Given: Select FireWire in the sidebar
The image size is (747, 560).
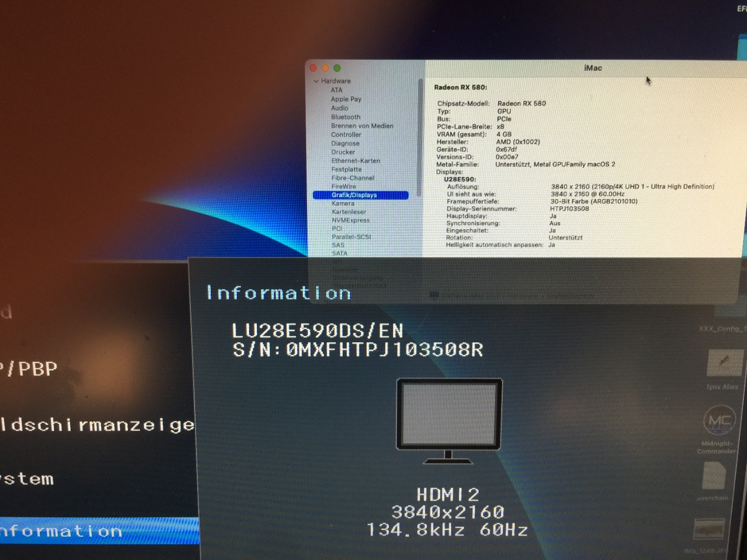Looking at the screenshot, I should tap(344, 187).
